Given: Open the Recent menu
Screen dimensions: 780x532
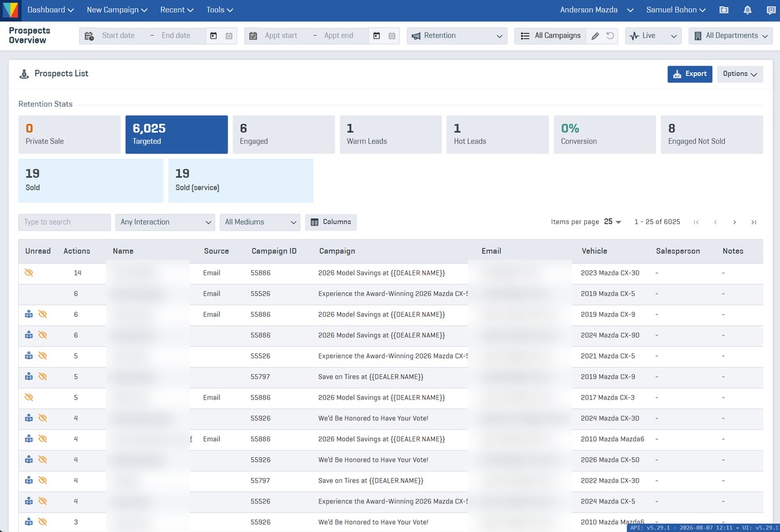Looking at the screenshot, I should coord(177,10).
